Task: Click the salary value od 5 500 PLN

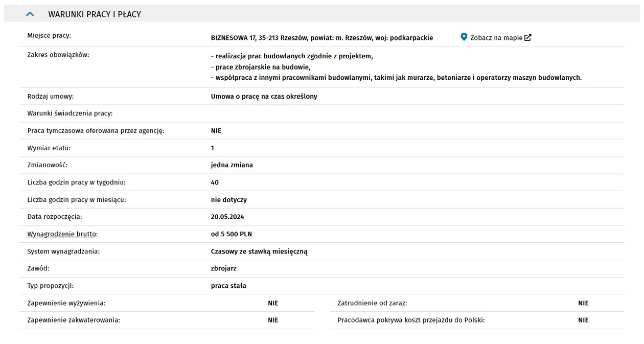Action: pyautogui.click(x=231, y=234)
